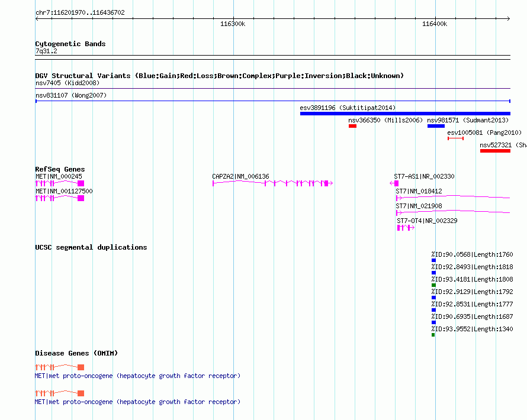Viewport: 527px width, 420px height.
Task: Click segmental duplication block %ID:92.9129 Length:1792
Action: [x=433, y=298]
